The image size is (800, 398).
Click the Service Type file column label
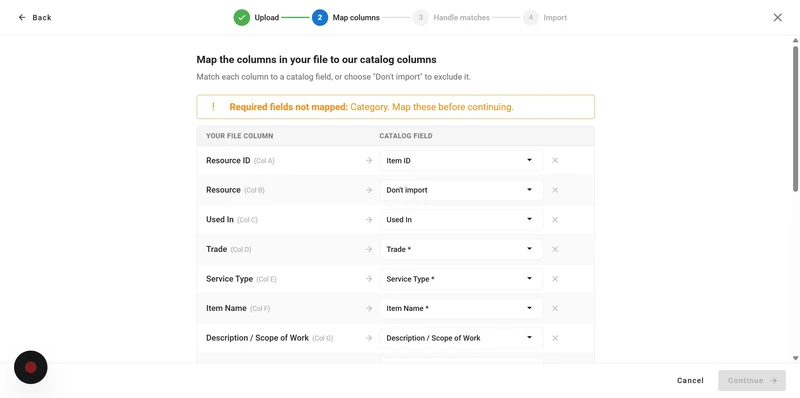click(229, 279)
